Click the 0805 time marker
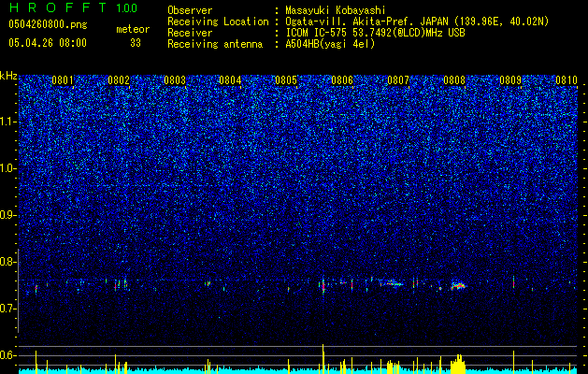 pos(286,79)
